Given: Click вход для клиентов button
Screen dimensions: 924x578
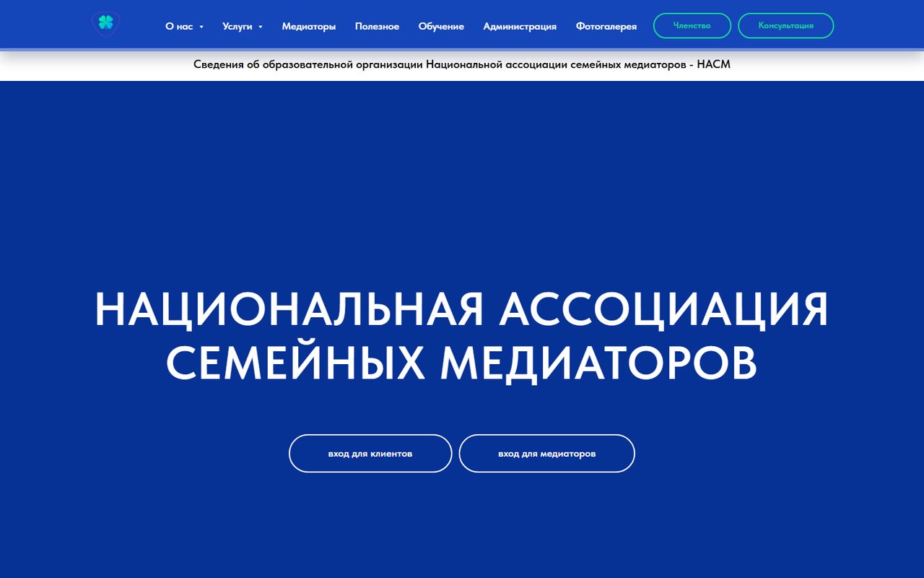Looking at the screenshot, I should coord(370,454).
